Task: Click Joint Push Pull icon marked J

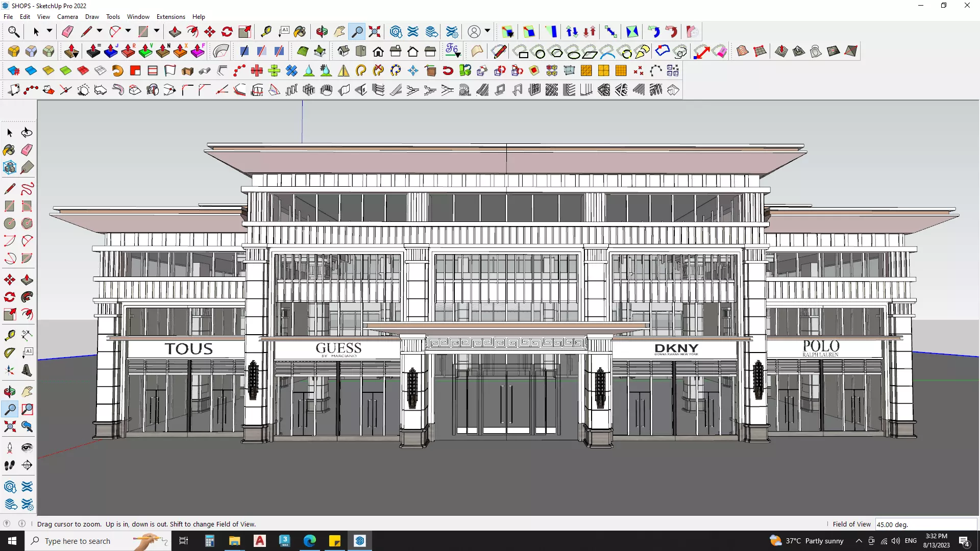Action: (111, 51)
